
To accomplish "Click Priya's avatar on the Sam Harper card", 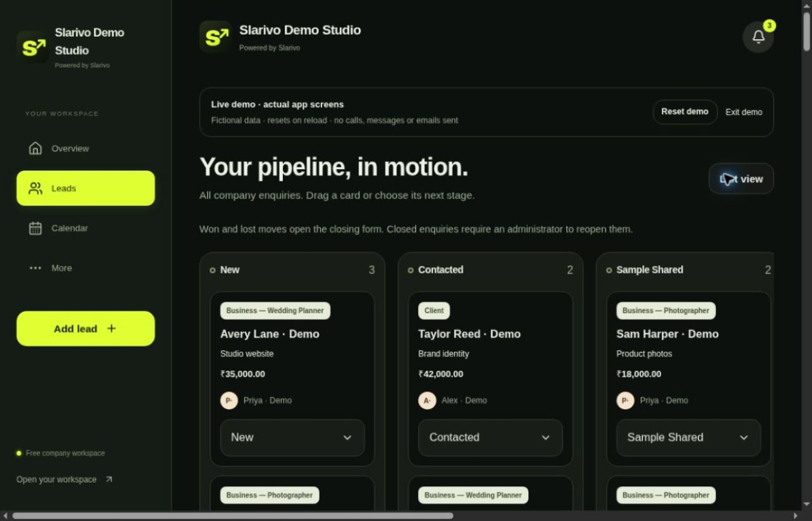I will (626, 400).
